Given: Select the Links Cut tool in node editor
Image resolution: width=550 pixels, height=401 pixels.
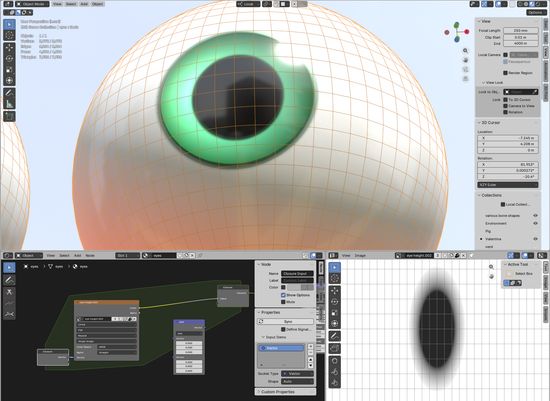Looking at the screenshot, I should coord(9,292).
